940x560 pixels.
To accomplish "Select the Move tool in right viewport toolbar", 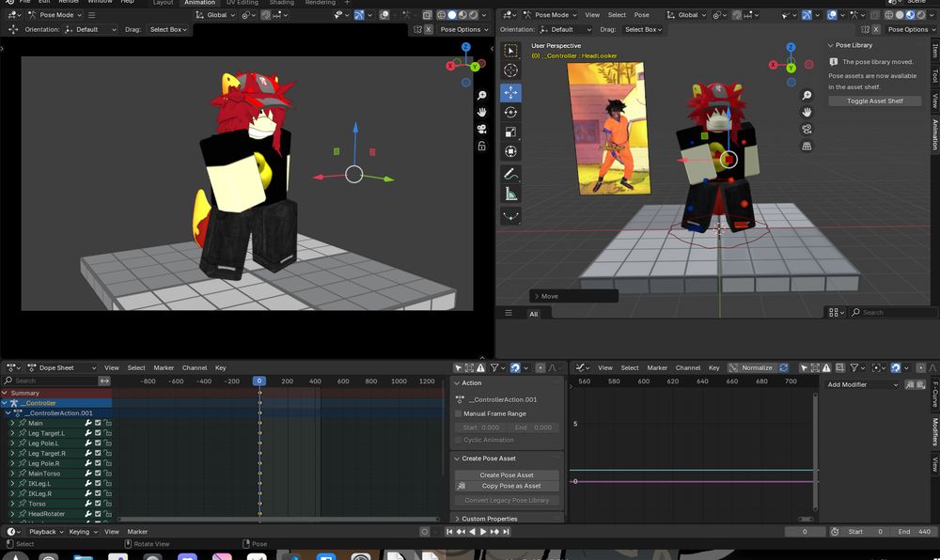I will click(x=510, y=92).
